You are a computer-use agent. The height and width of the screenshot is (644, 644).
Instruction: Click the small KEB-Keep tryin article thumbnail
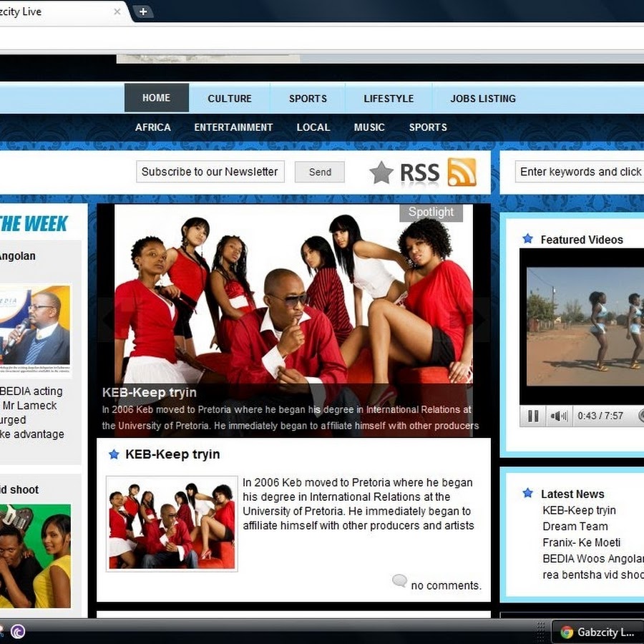172,523
